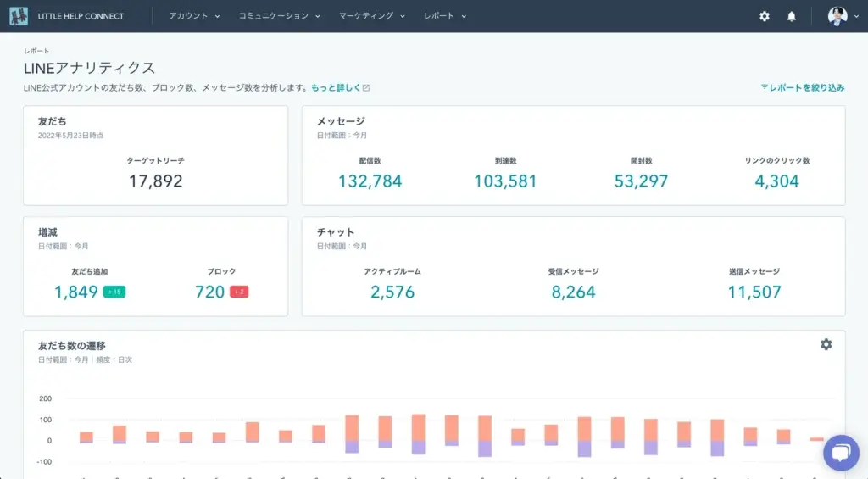Viewport: 868px width, 479px height.
Task: Open the chat support bubble widget
Action: tap(840, 453)
